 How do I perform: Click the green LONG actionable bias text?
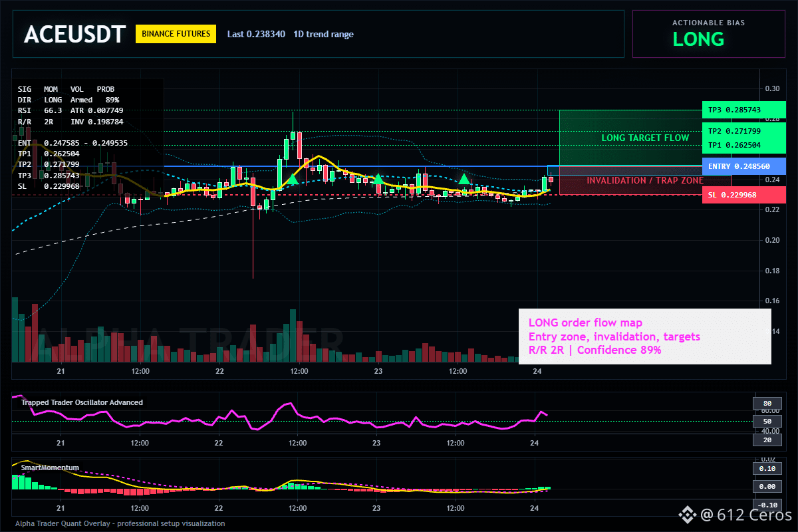[x=698, y=39]
